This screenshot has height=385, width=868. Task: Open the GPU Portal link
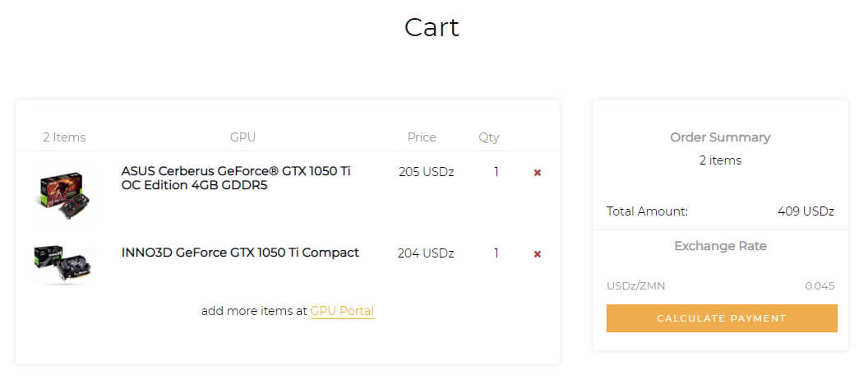click(x=342, y=311)
